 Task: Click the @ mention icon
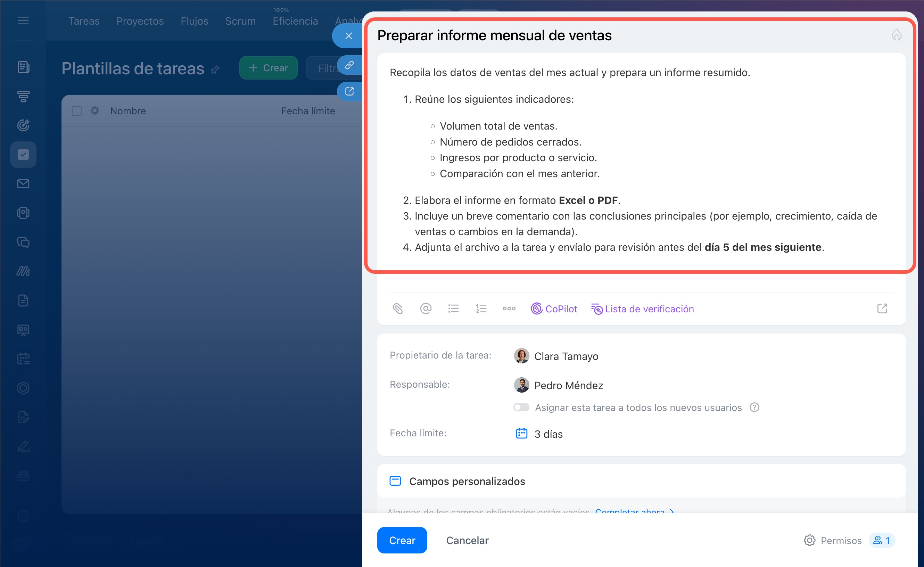coord(425,309)
